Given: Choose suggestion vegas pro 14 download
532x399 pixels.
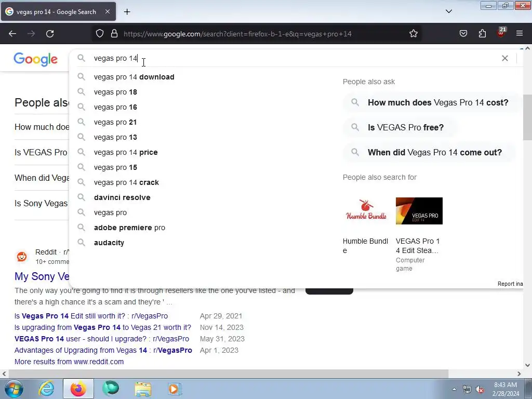Looking at the screenshot, I should 134,77.
